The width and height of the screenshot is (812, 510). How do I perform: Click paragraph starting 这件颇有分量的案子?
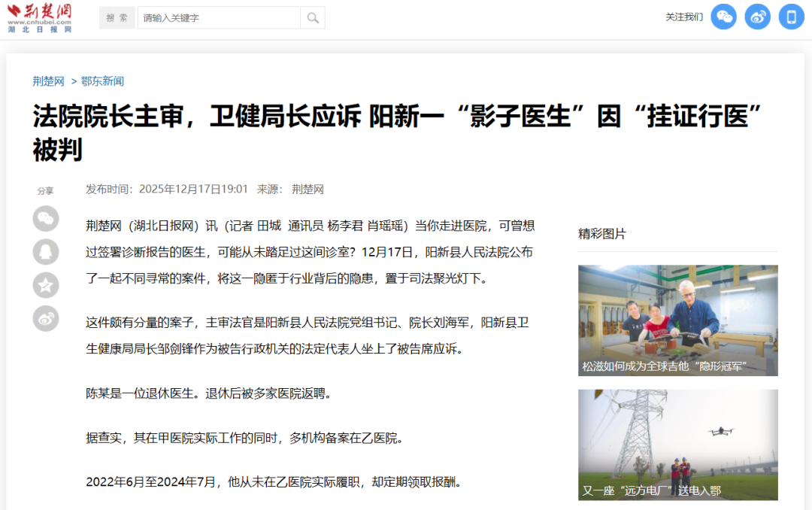pos(308,335)
